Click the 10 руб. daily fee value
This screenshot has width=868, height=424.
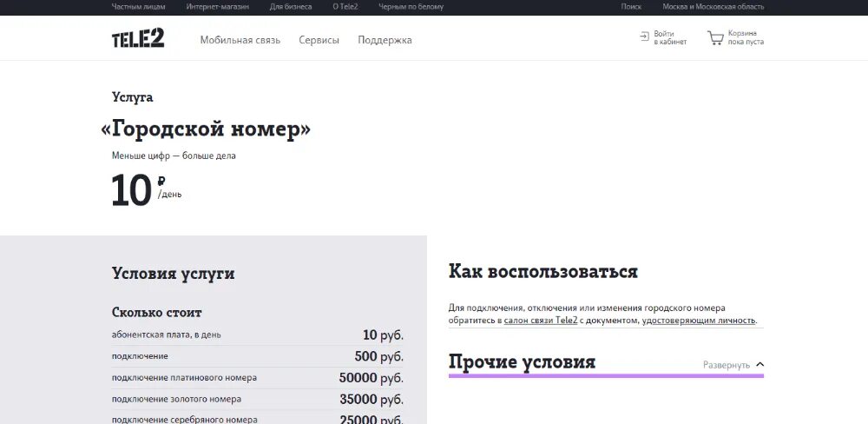click(384, 335)
